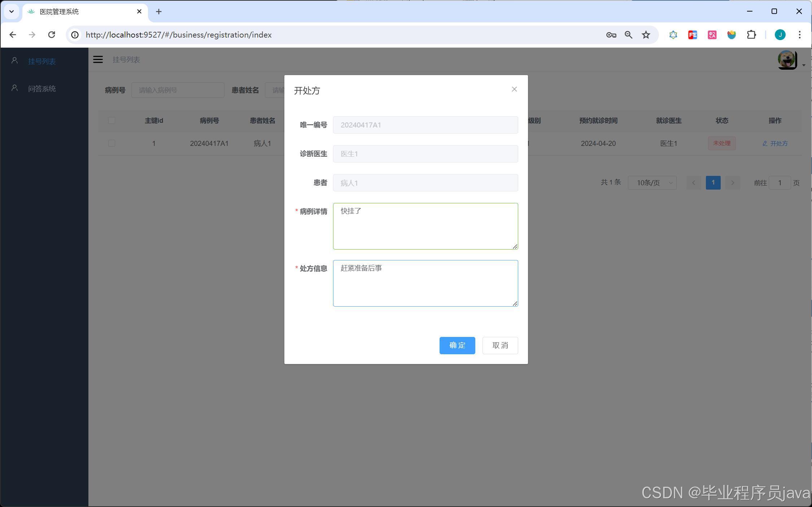The height and width of the screenshot is (507, 812).
Task: Click the 诊断医生 field showing 医生1
Action: coord(425,154)
